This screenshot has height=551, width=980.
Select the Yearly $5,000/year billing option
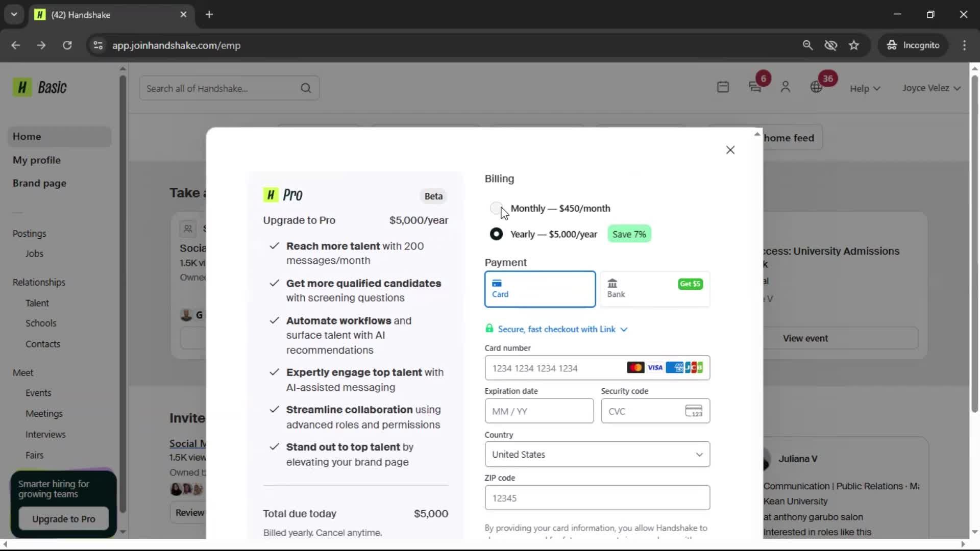click(496, 234)
